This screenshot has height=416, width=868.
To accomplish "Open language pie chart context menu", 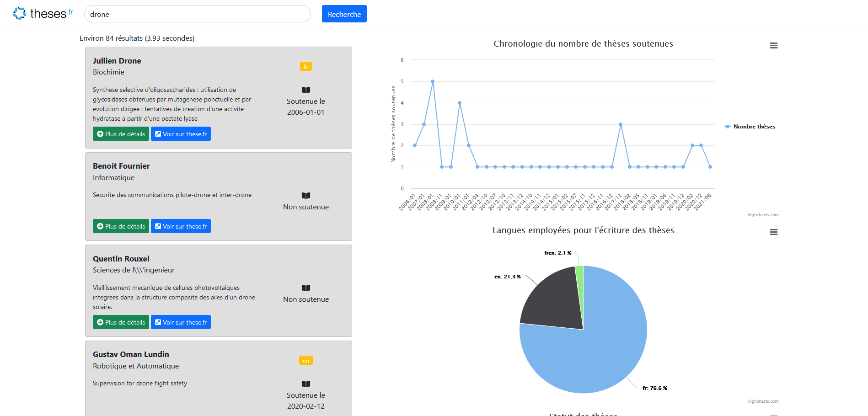I will click(773, 232).
